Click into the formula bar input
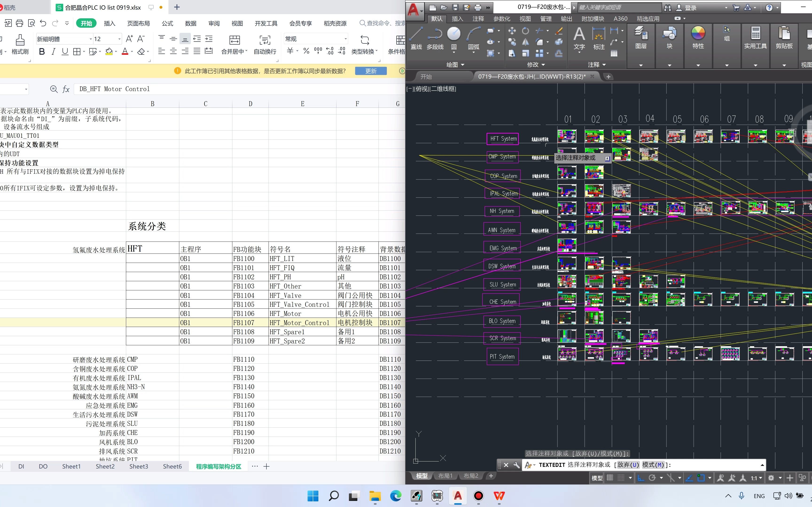812x507 pixels. tap(235, 89)
